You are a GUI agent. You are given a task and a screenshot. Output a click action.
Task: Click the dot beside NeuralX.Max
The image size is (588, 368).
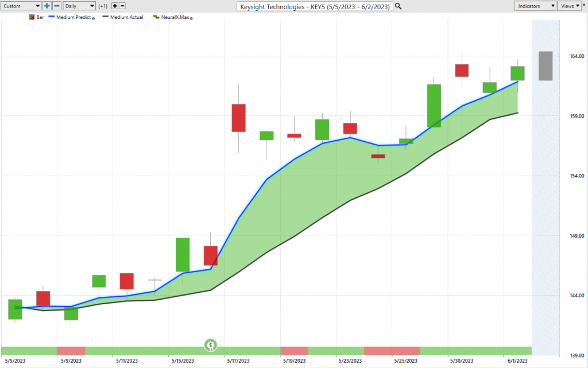191,18
